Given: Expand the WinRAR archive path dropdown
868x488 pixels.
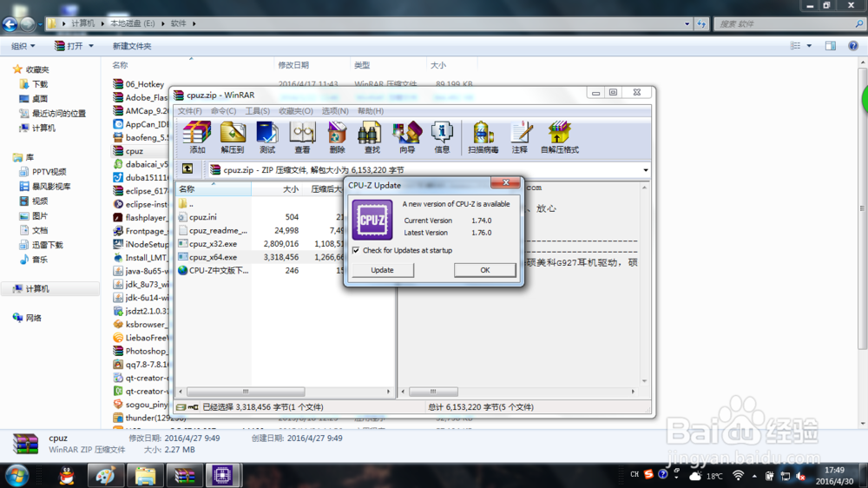Looking at the screenshot, I should click(646, 170).
